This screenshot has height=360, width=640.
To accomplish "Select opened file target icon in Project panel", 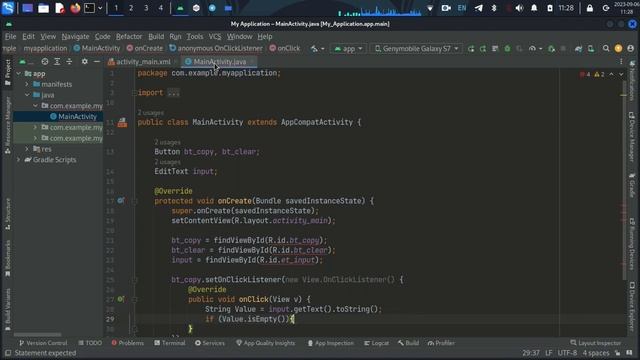I will coord(45,62).
